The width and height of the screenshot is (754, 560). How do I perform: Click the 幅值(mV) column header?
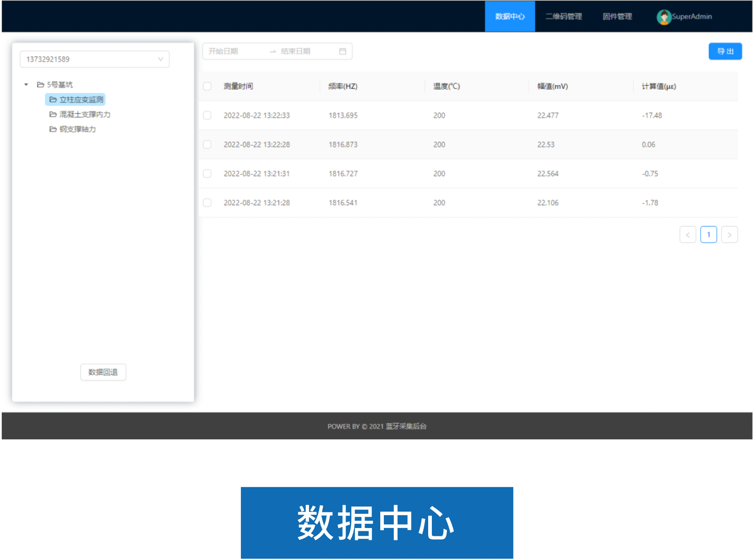[x=552, y=86]
